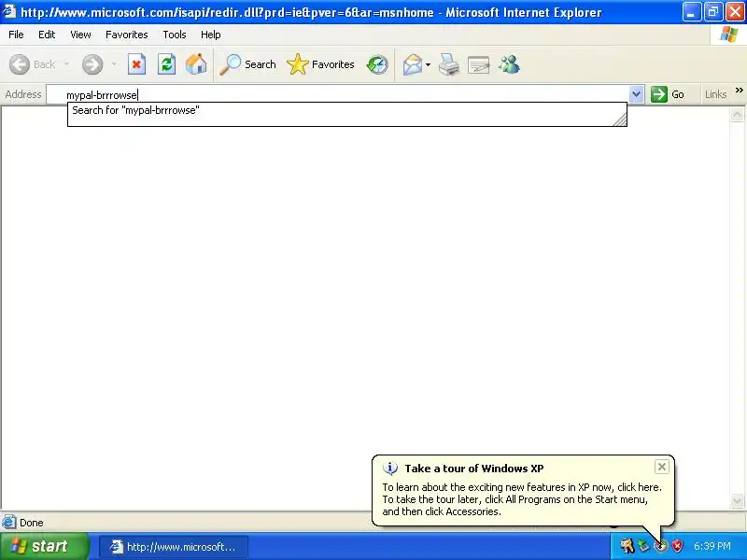Open the File menu
747x560 pixels.
(16, 35)
